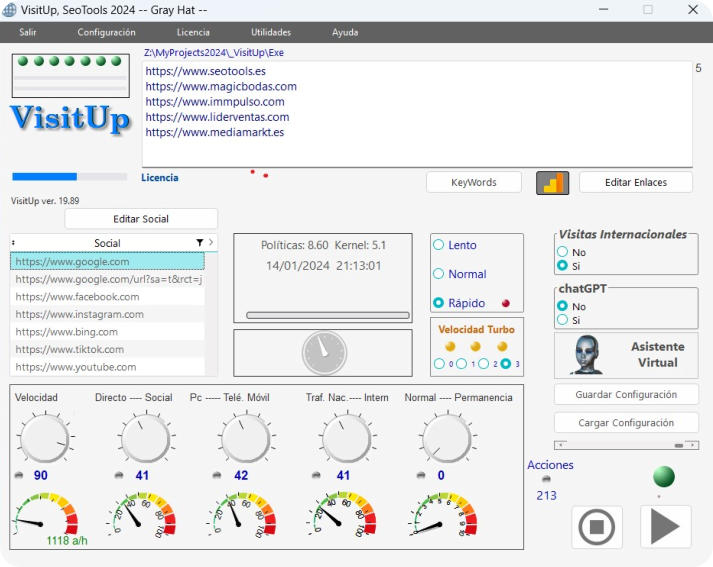Click the green status light near Acciones
This screenshot has width=713, height=567.
pos(663,477)
